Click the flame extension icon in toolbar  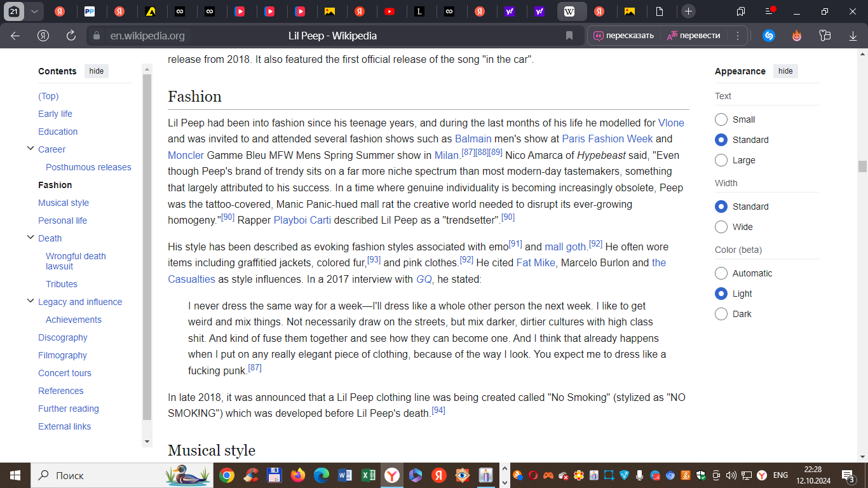pos(797,36)
